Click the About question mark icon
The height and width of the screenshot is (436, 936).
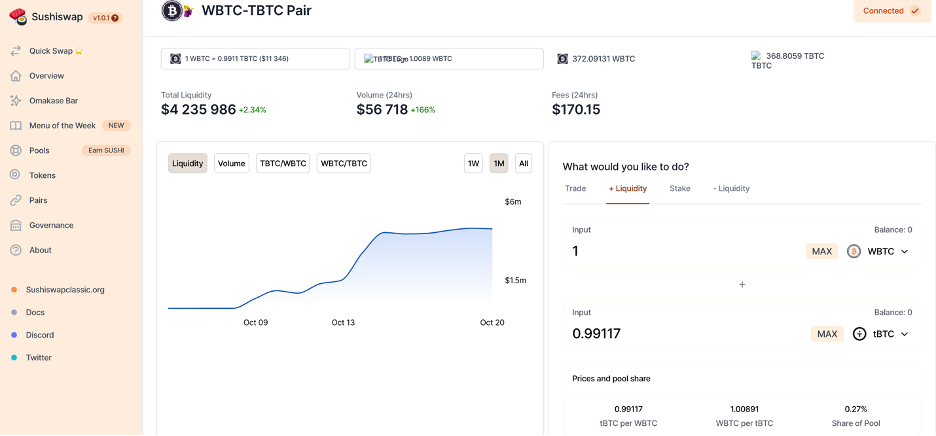[16, 250]
